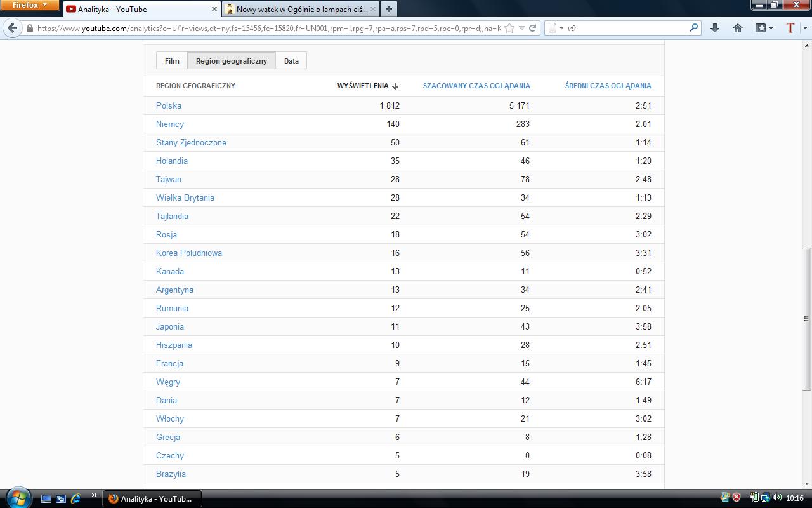Open a new tab with plus button
Viewport: 812px width, 508px height.
(388, 9)
